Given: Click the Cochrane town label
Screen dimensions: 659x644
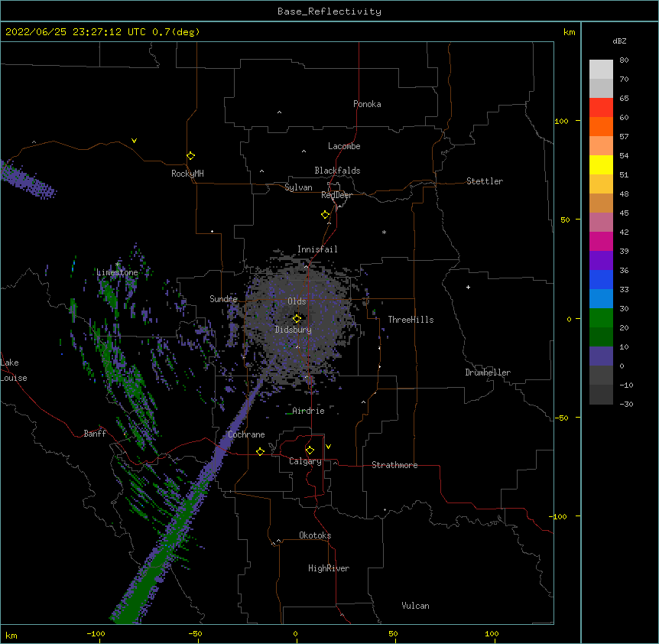Looking at the screenshot, I should (246, 434).
